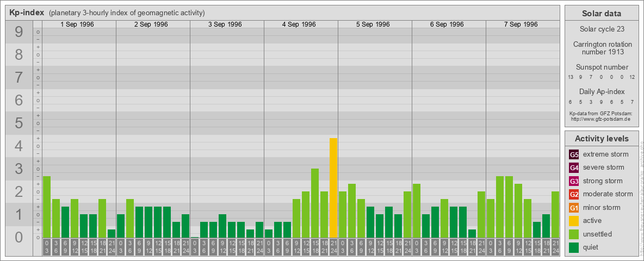Click the 'Solar cycle 23' text
The image size is (644, 261).
point(602,29)
